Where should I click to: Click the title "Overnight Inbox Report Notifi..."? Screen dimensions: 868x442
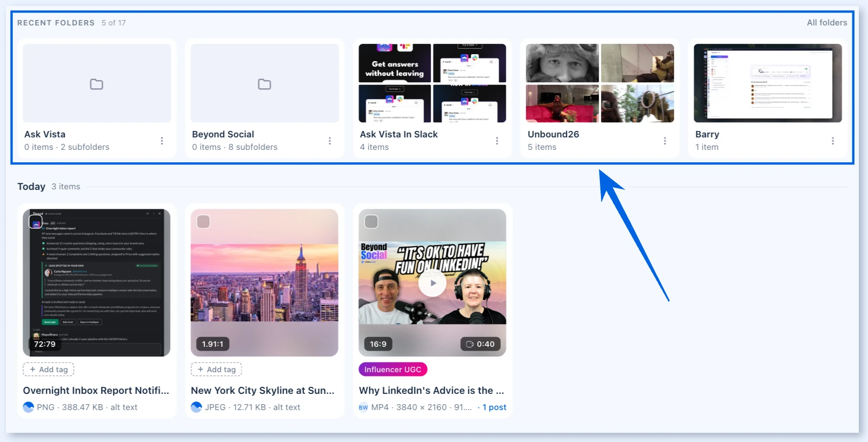click(96, 391)
